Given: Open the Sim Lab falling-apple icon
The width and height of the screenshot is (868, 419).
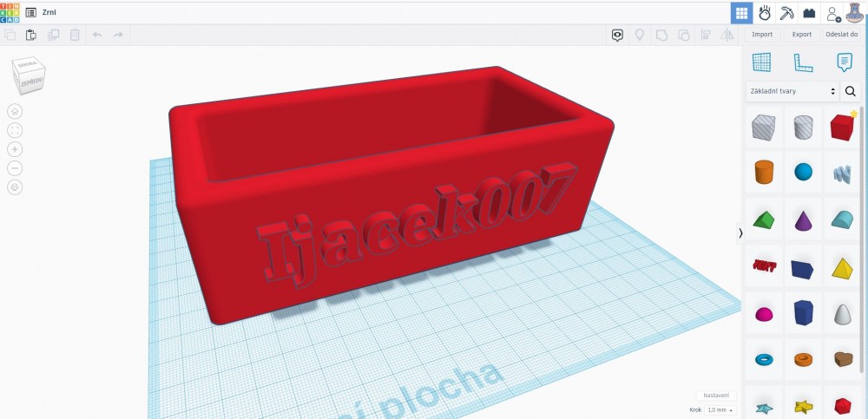Looking at the screenshot, I should tap(765, 13).
